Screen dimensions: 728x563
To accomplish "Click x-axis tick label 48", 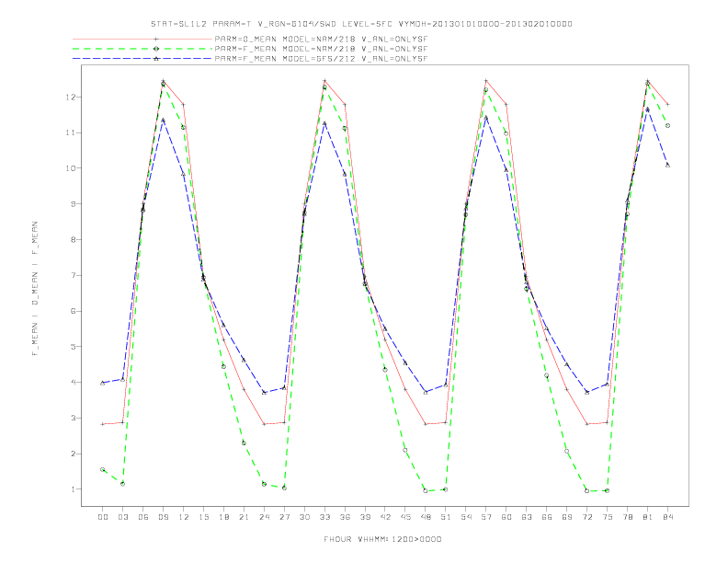I will tap(426, 517).
